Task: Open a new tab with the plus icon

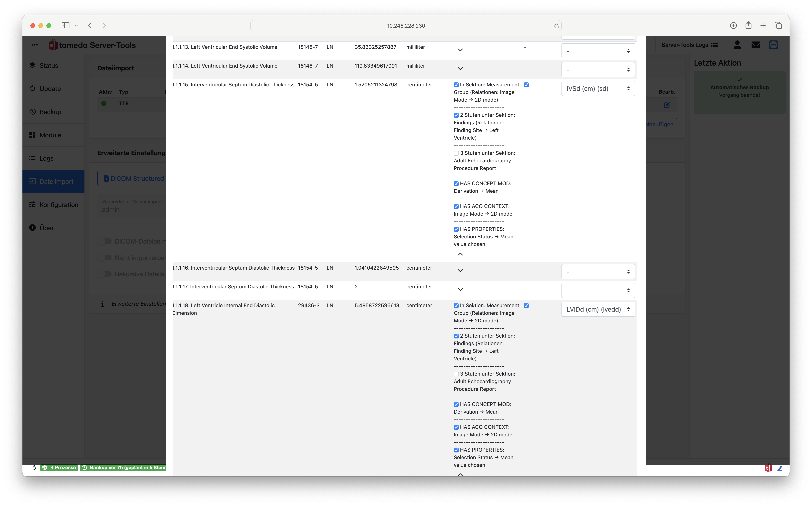Action: point(763,25)
